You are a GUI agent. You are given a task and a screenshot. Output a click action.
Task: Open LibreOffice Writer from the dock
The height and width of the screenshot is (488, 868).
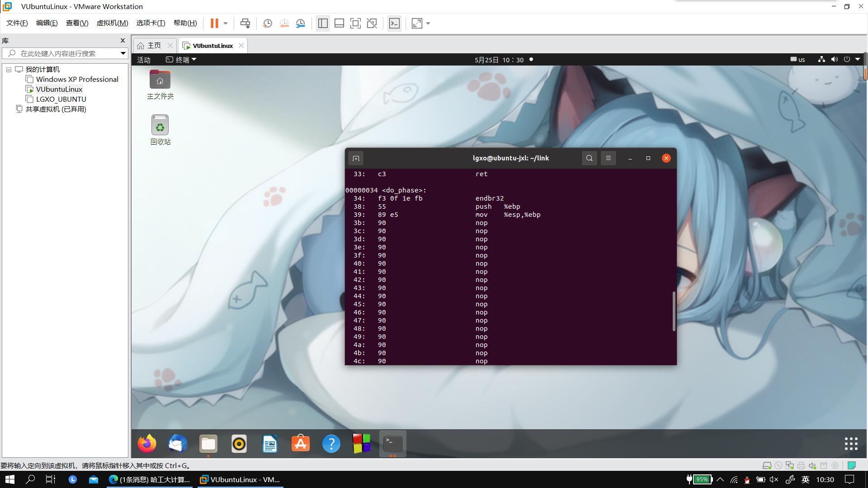[270, 444]
